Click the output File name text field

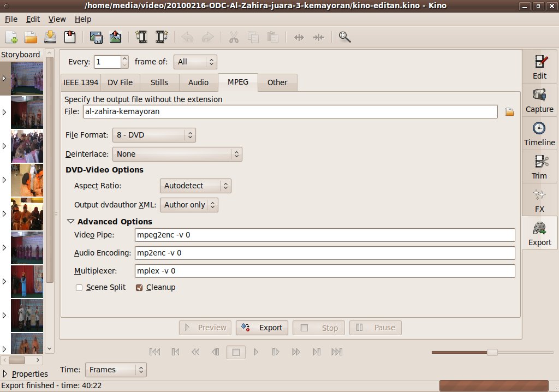(x=289, y=112)
